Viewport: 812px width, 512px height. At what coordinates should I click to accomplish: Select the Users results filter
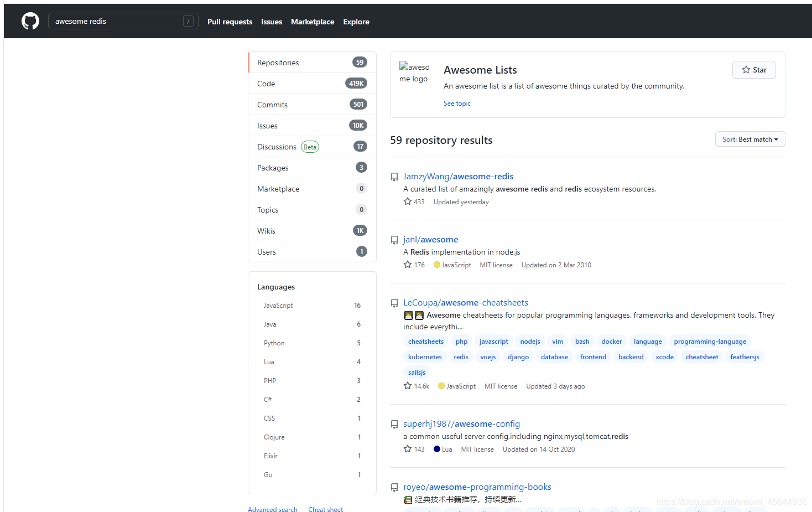313,252
